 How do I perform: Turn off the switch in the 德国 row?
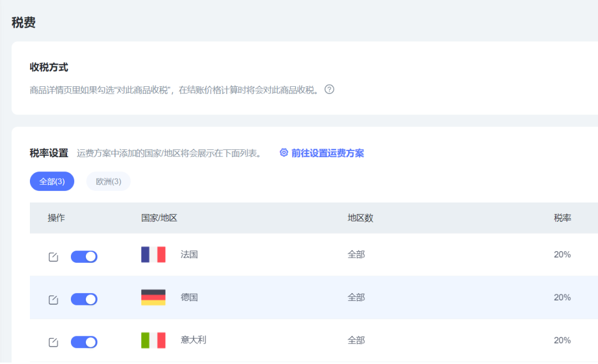84,299
